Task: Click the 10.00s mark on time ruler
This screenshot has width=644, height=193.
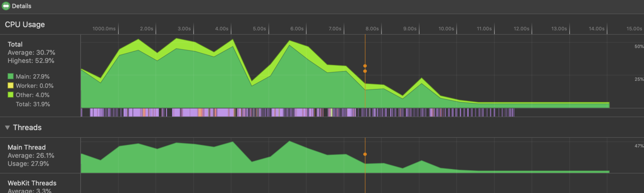Action: click(x=446, y=29)
